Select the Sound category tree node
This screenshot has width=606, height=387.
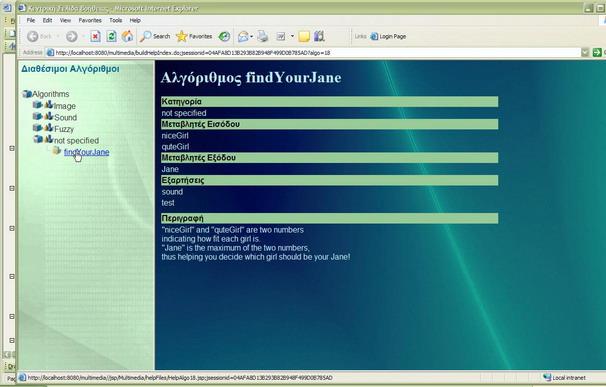(65, 117)
